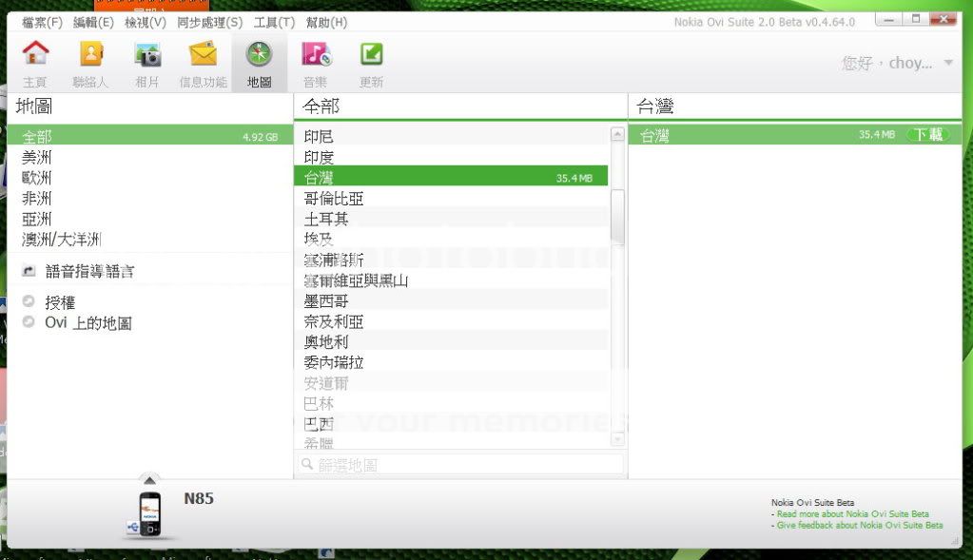Open the 相片 photos icon

(147, 54)
